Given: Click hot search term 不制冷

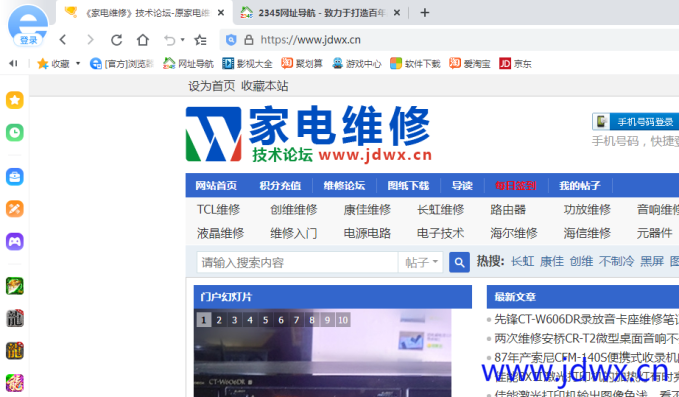Looking at the screenshot, I should 616,261.
